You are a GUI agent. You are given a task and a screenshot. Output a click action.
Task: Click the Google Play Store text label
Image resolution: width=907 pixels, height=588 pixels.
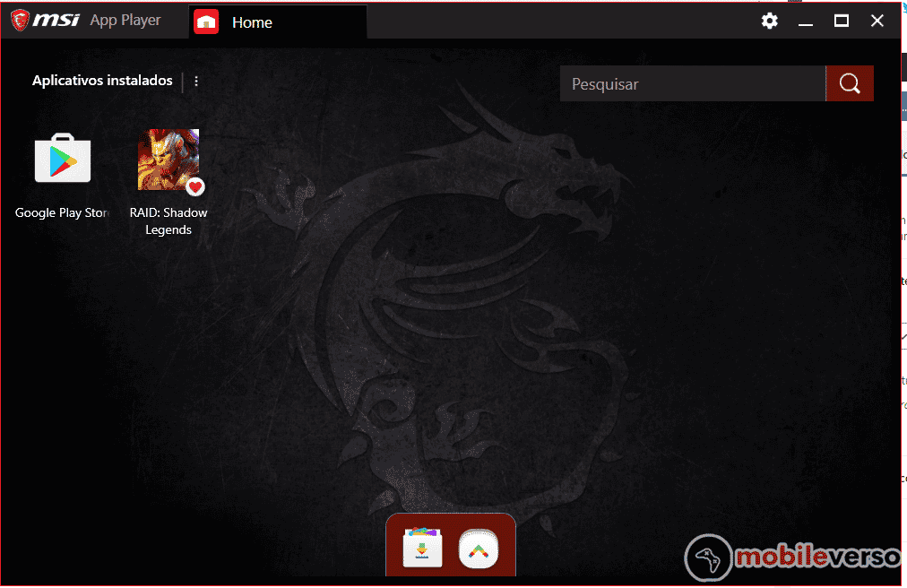click(62, 212)
